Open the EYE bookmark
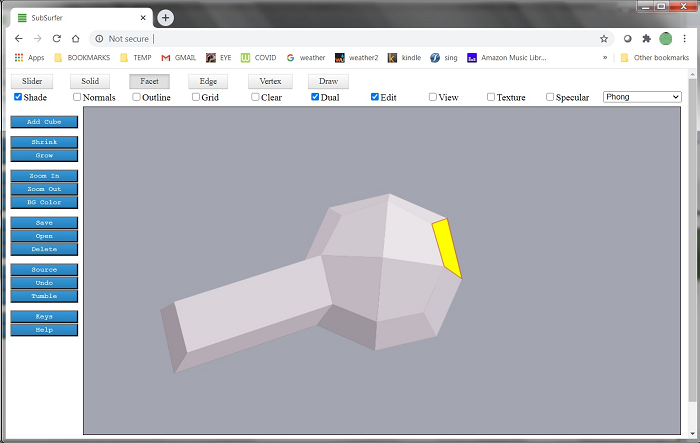The height and width of the screenshot is (443, 700). click(218, 58)
